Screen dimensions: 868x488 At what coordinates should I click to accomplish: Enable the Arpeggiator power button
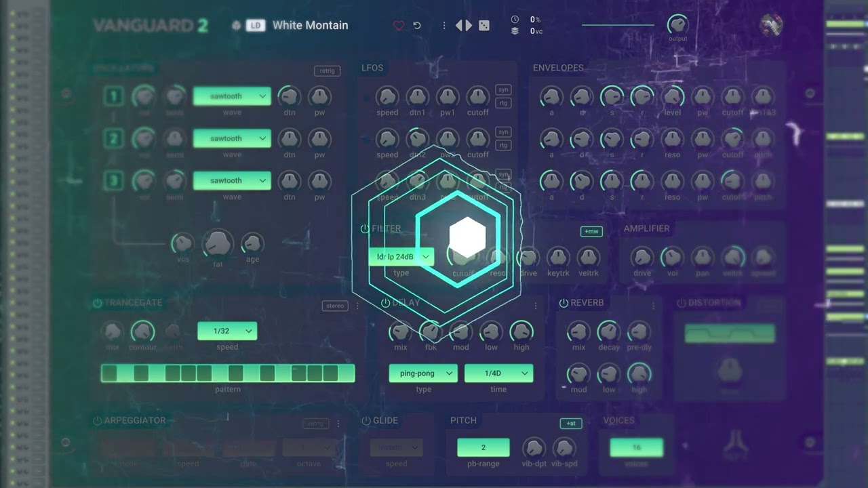point(98,421)
